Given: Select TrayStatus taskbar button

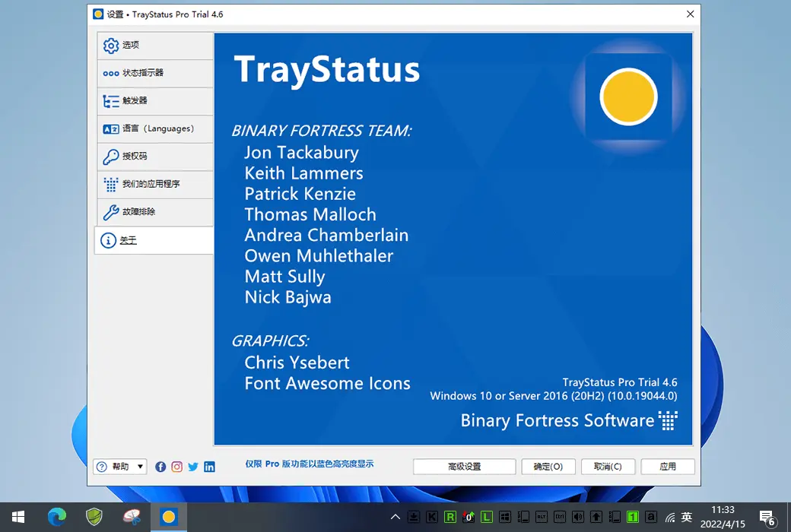Looking at the screenshot, I should (169, 517).
